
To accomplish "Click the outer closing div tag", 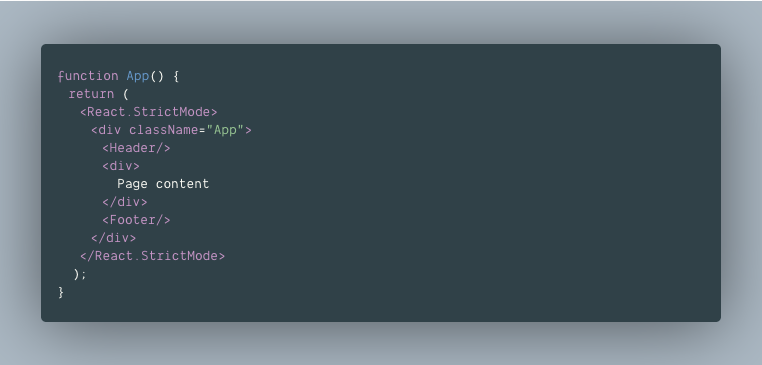I will 114,238.
